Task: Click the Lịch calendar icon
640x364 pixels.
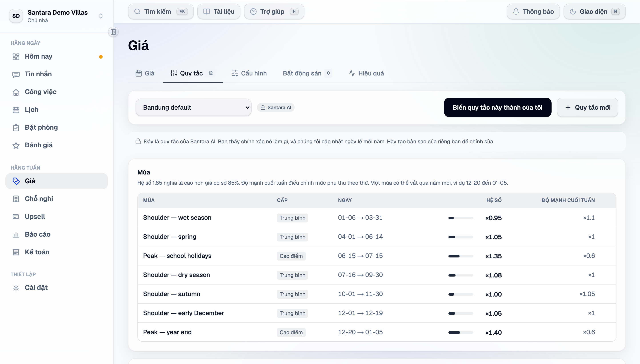Action: pyautogui.click(x=16, y=110)
